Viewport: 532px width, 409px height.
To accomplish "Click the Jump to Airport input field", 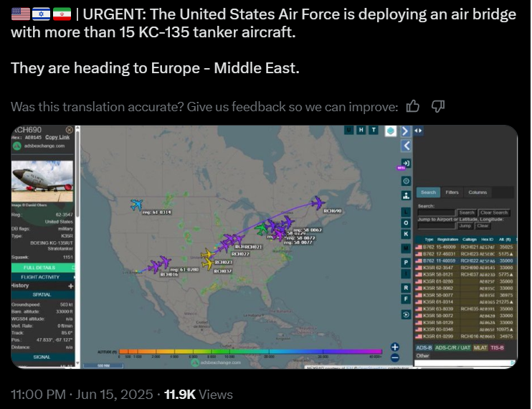I will [437, 226].
